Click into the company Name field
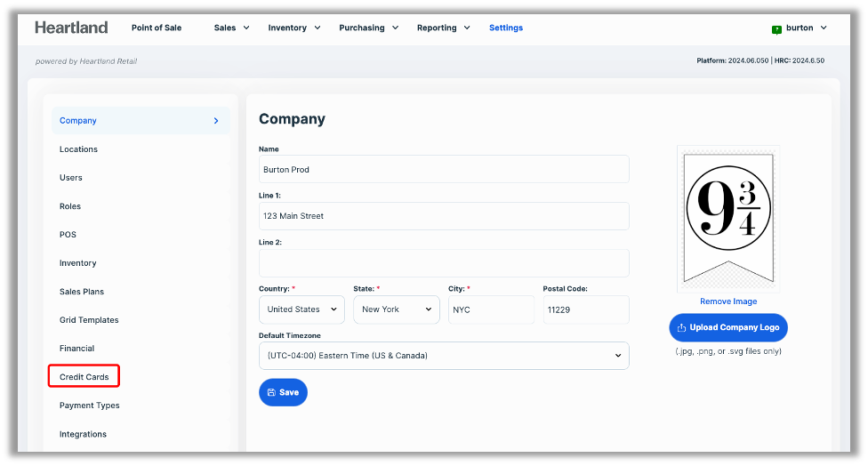 point(444,169)
